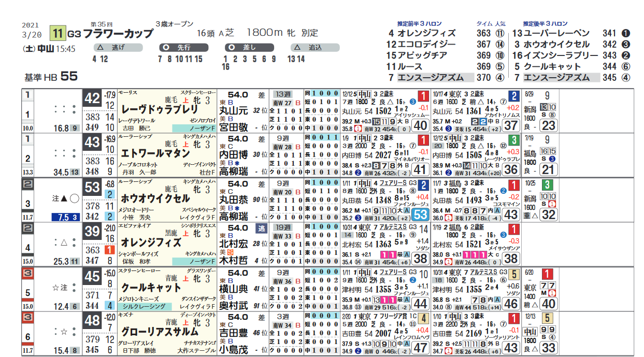Open the フリージア賞 race link
This screenshot has width=644, height=357.
pos(393,316)
